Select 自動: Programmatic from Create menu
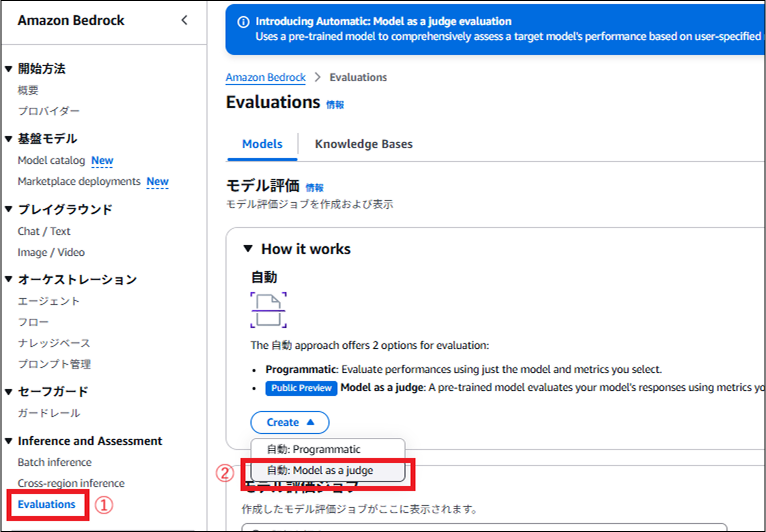 [328, 449]
